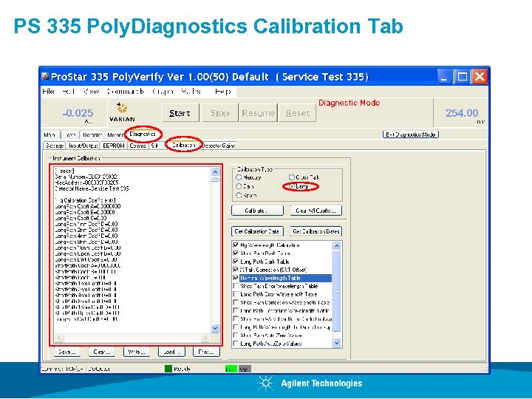
Task: Click scroll-up arrow of coefficients text box
Action: pos(215,171)
